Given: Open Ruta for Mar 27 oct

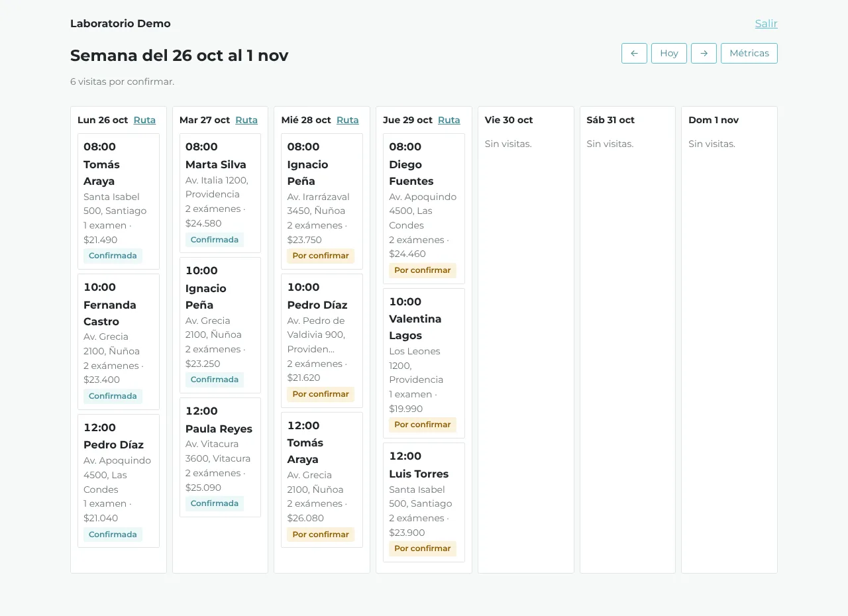Looking at the screenshot, I should 246,120.
